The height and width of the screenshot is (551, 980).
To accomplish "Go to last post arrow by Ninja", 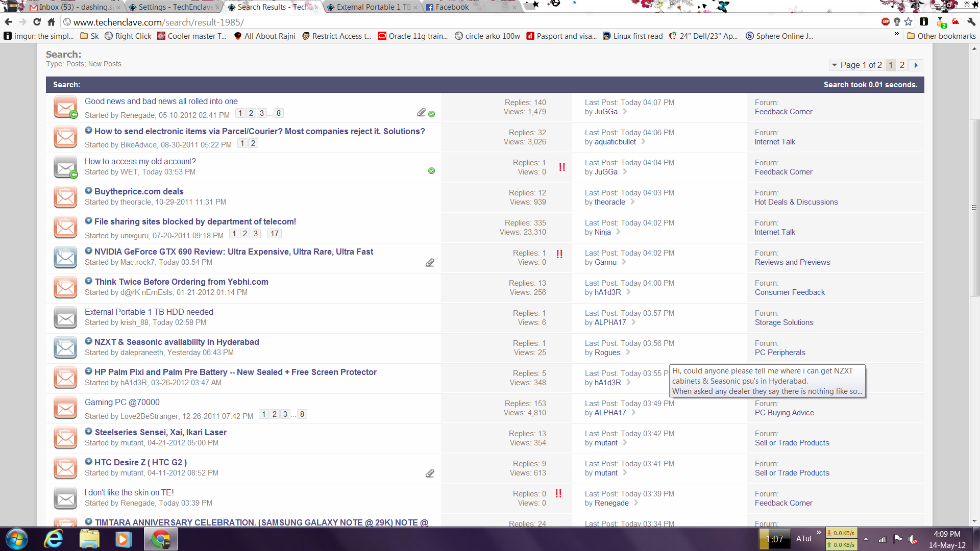I will pyautogui.click(x=618, y=232).
